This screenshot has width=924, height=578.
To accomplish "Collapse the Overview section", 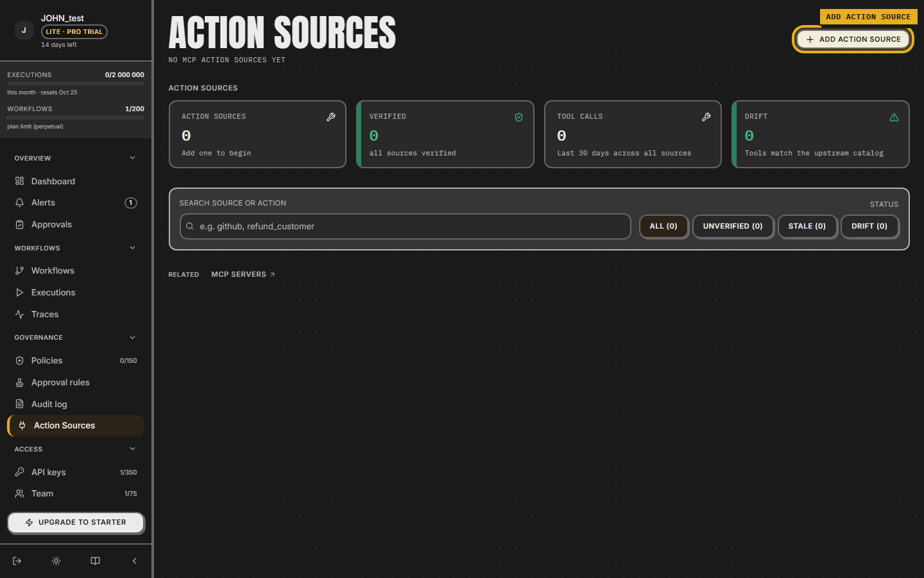I will 133,158.
